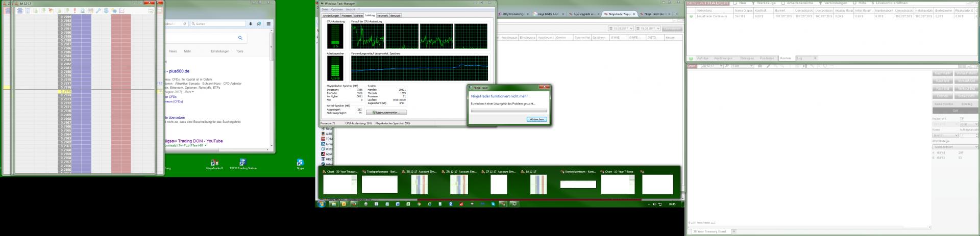Click the progress bar in the NinjaTrader dialog

[x=509, y=110]
